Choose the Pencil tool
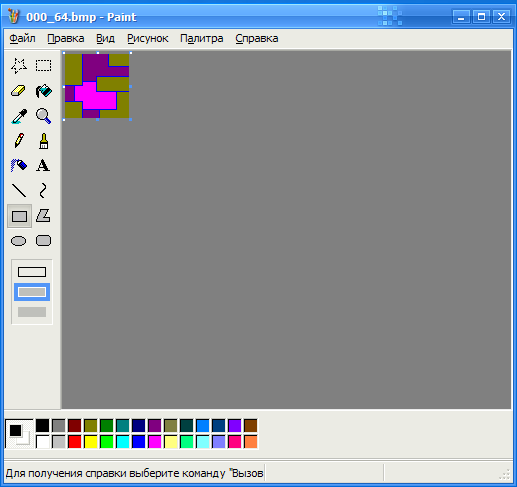The width and height of the screenshot is (517, 487). pyautogui.click(x=19, y=141)
